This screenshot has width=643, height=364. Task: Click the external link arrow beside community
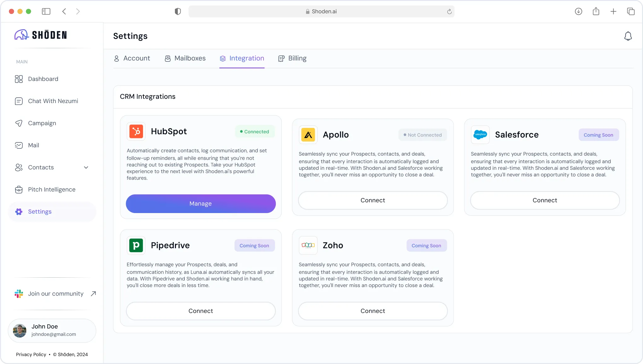[93, 293]
